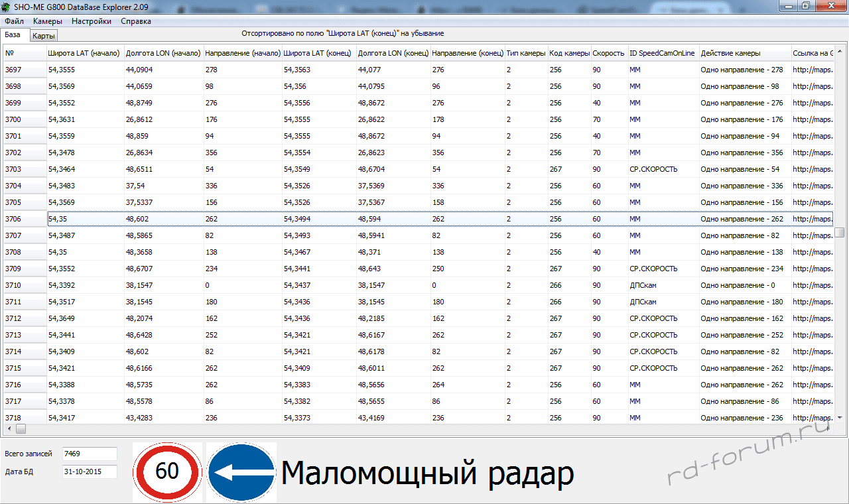Click Одно направление - 336 cell

coord(745,186)
